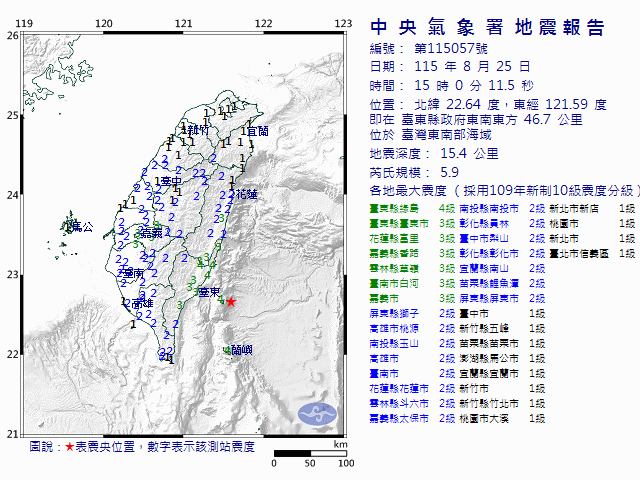The width and height of the screenshot is (640, 480).
Task: Click the red star epicenter marker
Action: coord(231,302)
